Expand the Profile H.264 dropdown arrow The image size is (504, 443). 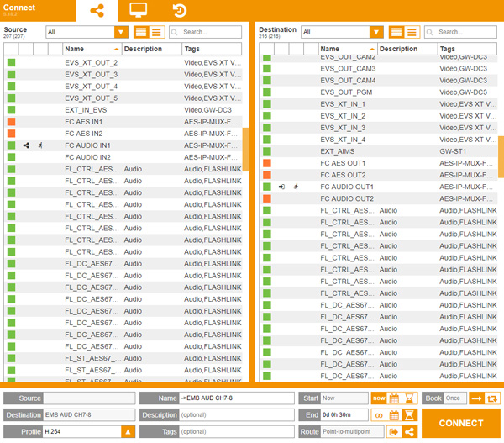(128, 432)
